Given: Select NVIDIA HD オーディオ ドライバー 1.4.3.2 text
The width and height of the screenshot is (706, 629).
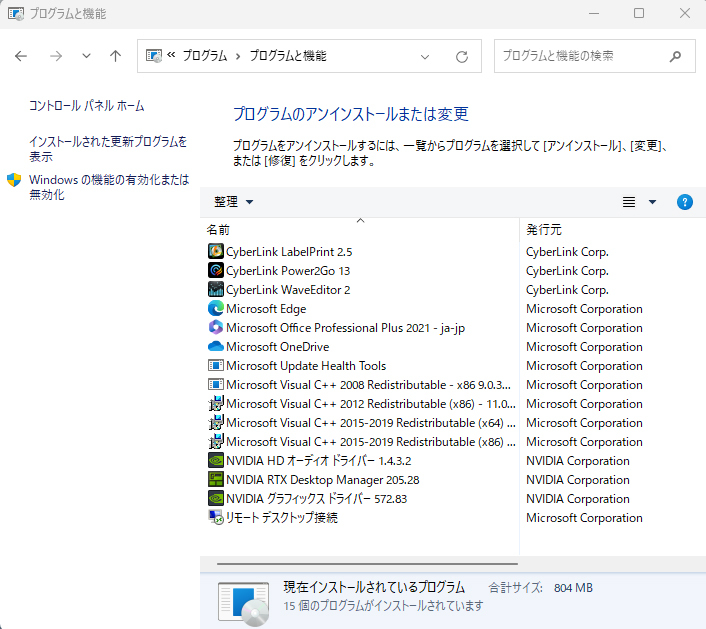Looking at the screenshot, I should pyautogui.click(x=318, y=461).
